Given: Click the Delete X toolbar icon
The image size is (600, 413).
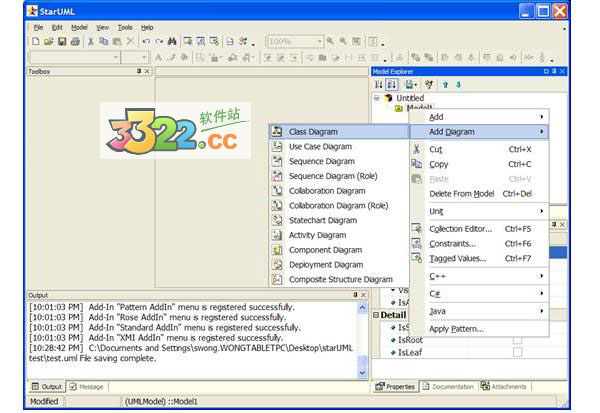Looking at the screenshot, I should 130,41.
